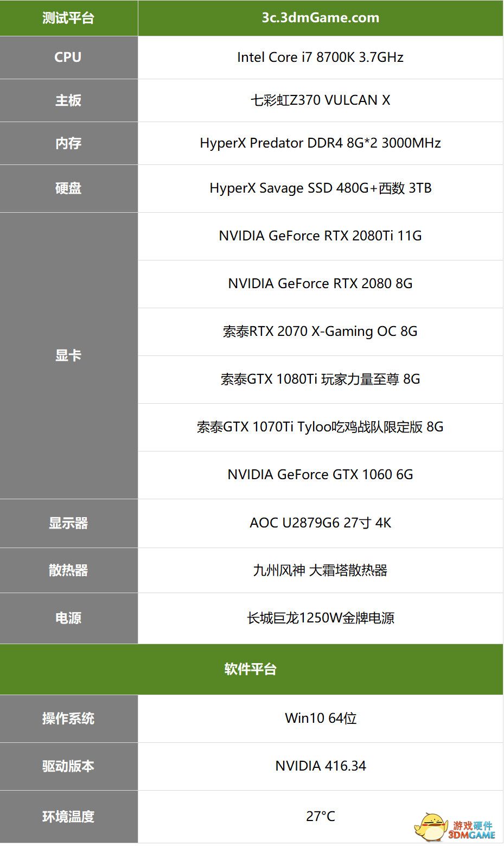504x846 pixels.
Task: Click 索泰GTX 1080Ti 玩家力量至尊 8G cell
Action: pos(320,380)
